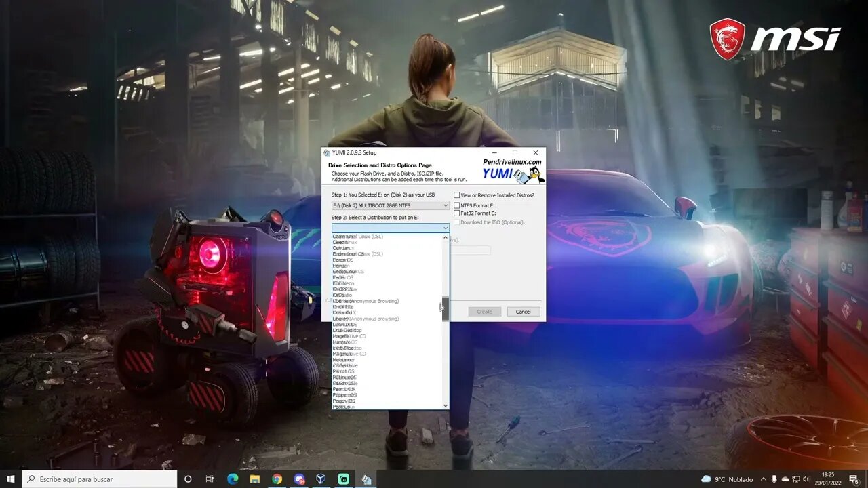Focus the taskbar search box
Viewport: 868px width, 488px height.
[x=100, y=479]
